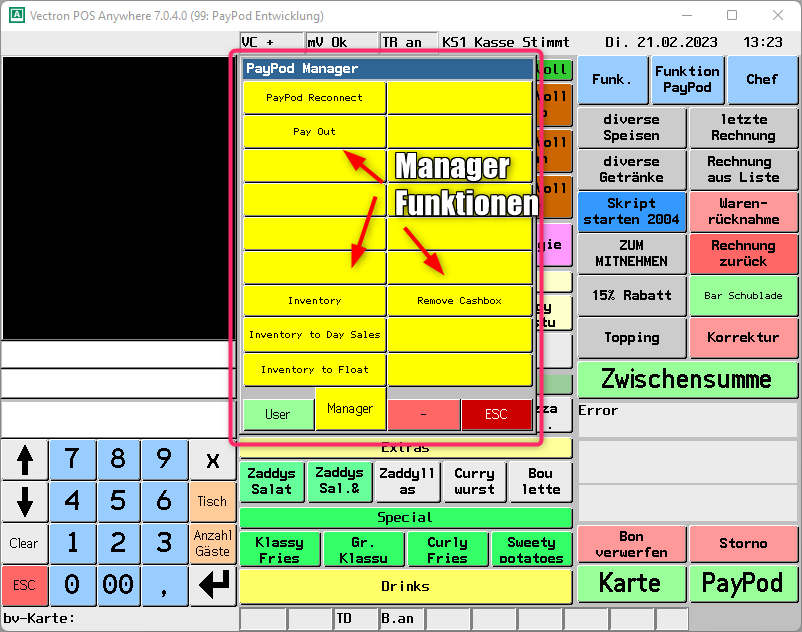Select ZUM MITNEHMEN
The width and height of the screenshot is (802, 632).
[x=631, y=253]
